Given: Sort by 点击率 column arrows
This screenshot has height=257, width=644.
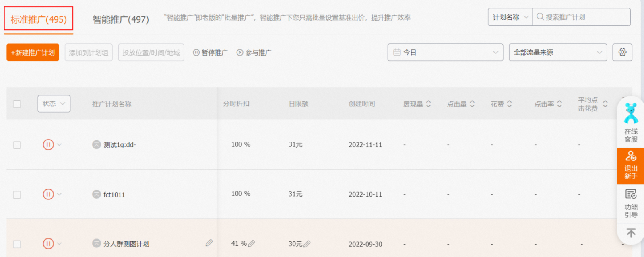Looking at the screenshot, I should point(559,104).
